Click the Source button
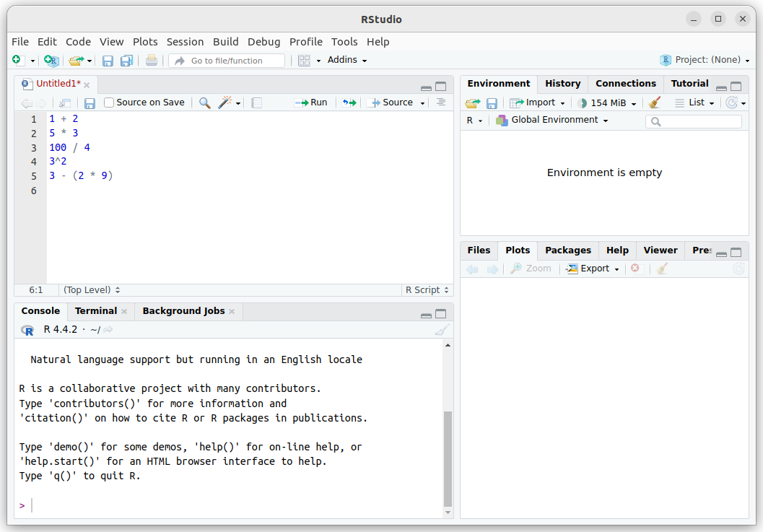The height and width of the screenshot is (532, 763). [392, 103]
